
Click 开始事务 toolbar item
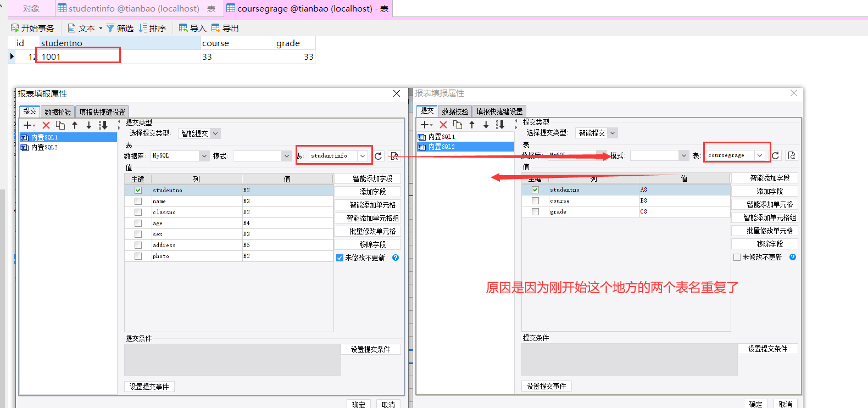click(32, 28)
